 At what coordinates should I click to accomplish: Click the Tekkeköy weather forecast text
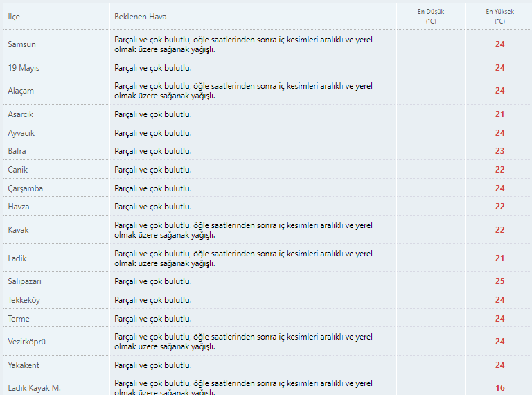[152, 300]
